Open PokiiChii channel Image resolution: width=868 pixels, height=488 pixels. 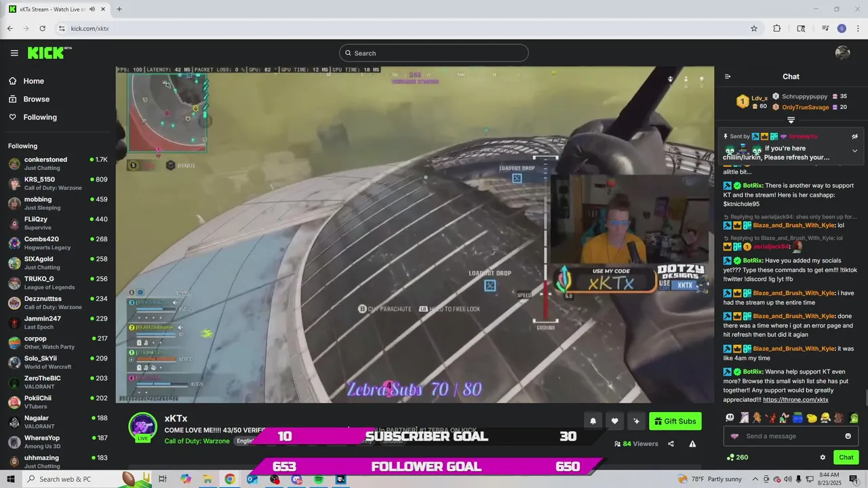pyautogui.click(x=58, y=402)
